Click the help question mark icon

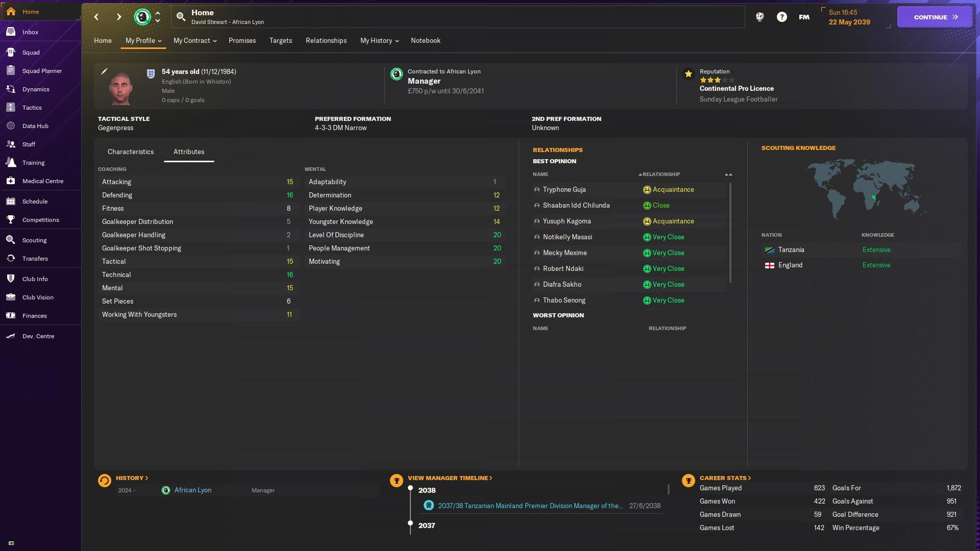781,17
